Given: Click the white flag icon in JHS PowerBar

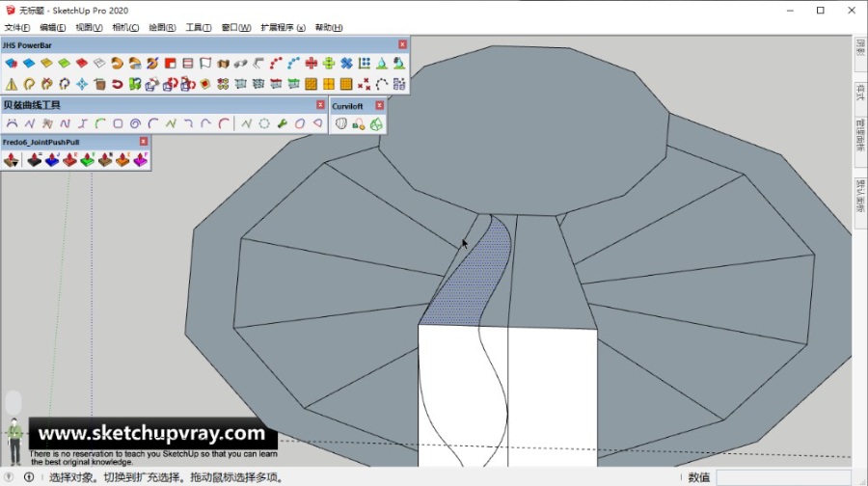Looking at the screenshot, I should click(x=205, y=63).
